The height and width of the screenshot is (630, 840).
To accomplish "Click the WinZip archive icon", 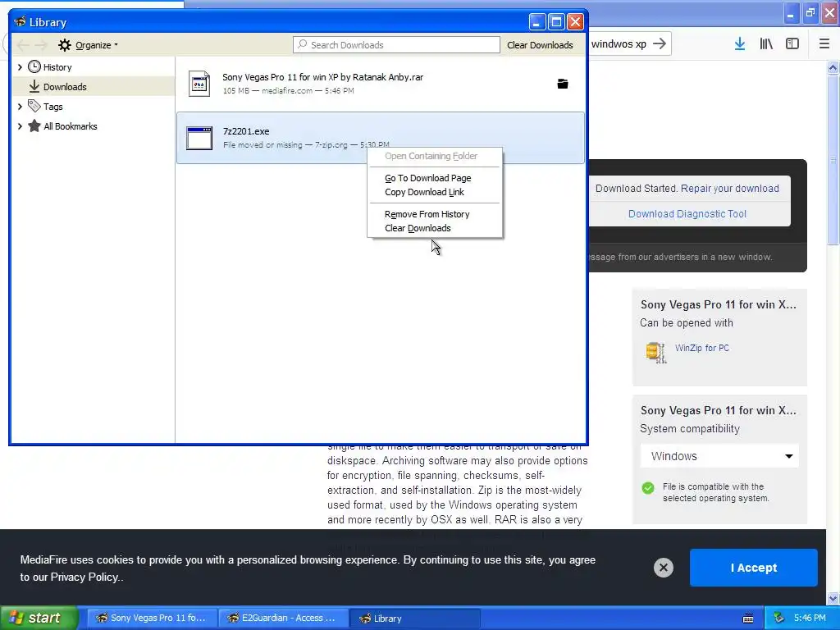I will coord(656,353).
